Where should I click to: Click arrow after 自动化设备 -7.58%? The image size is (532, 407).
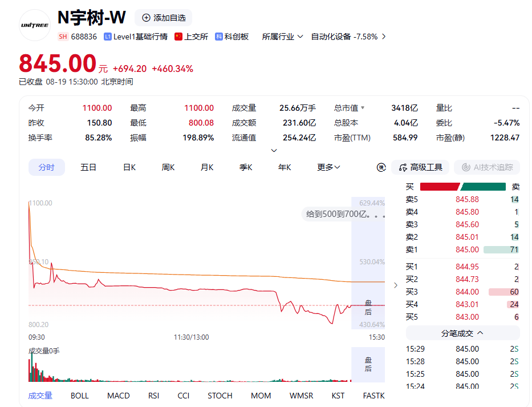click(384, 37)
